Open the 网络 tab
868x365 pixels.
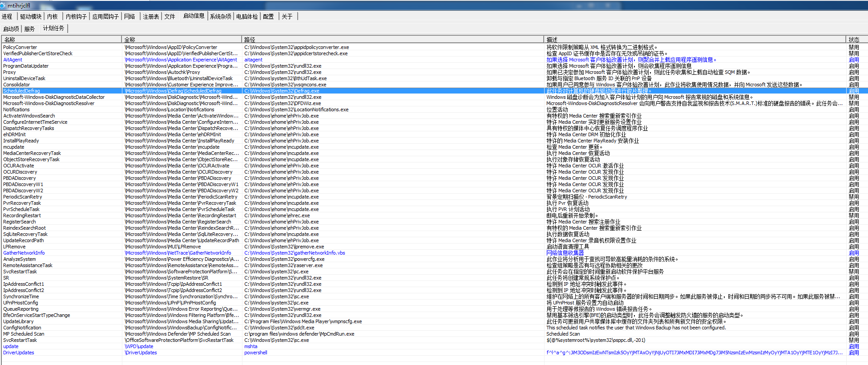click(x=129, y=16)
